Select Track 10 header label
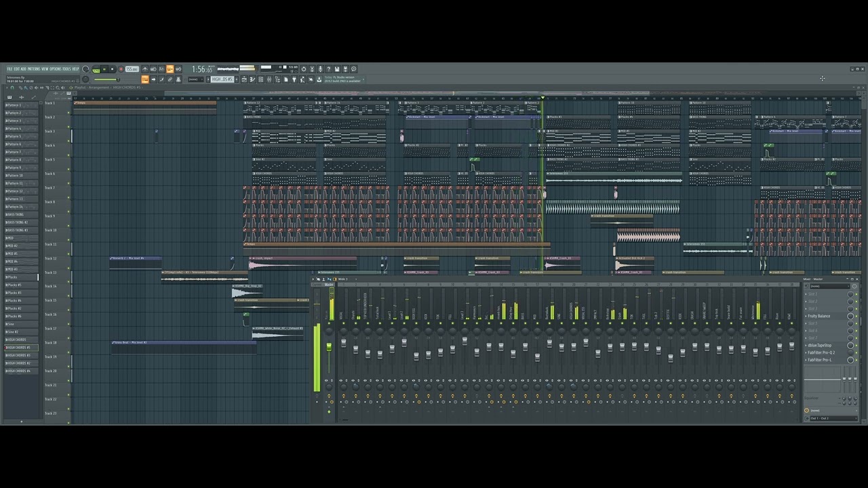The width and height of the screenshot is (868, 488). [x=50, y=230]
